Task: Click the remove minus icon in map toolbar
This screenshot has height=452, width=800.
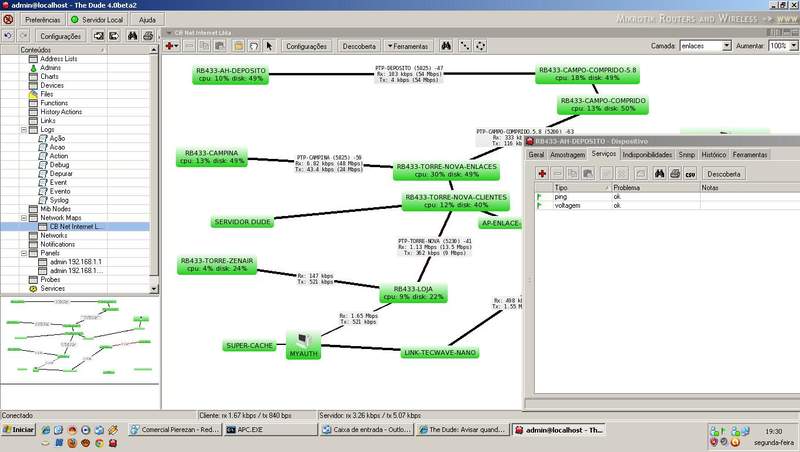Action: coord(189,46)
